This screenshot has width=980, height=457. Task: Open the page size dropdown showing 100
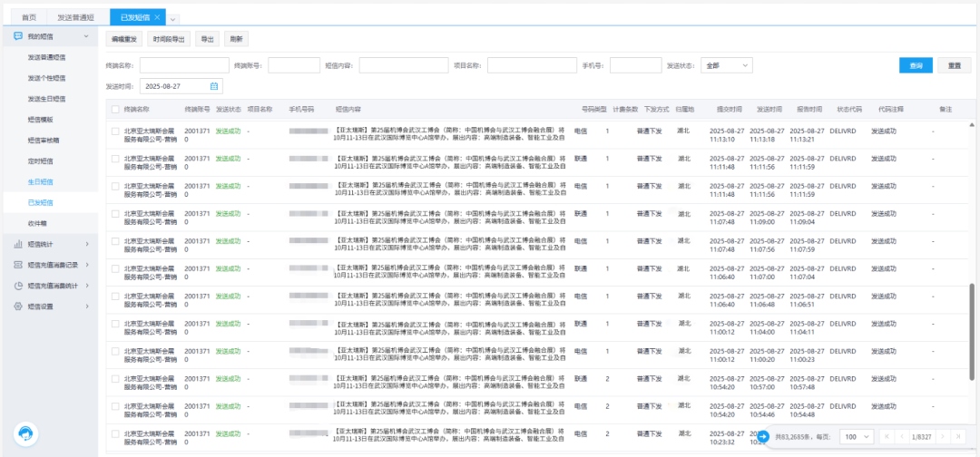point(855,436)
